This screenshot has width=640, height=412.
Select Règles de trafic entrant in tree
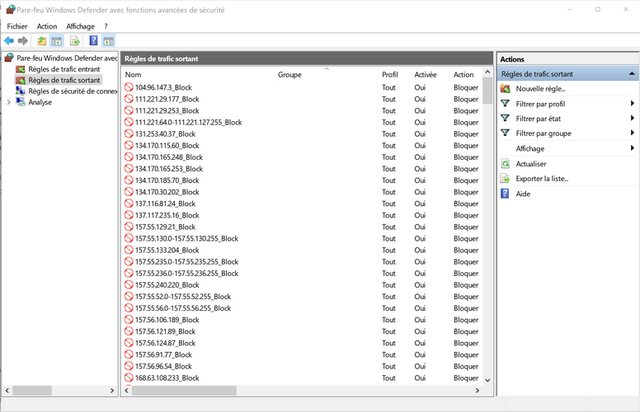64,69
